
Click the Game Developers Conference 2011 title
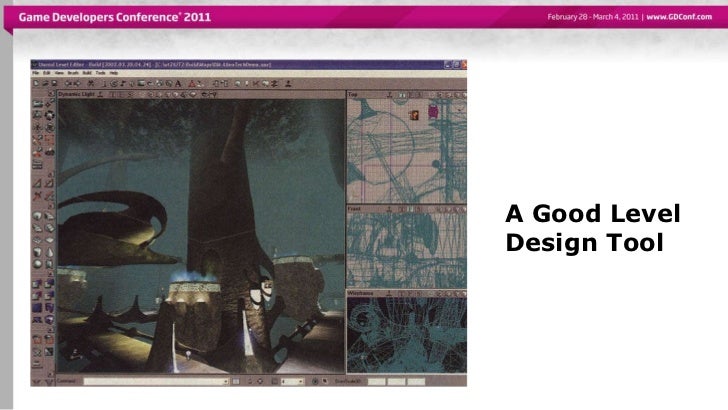115,17
